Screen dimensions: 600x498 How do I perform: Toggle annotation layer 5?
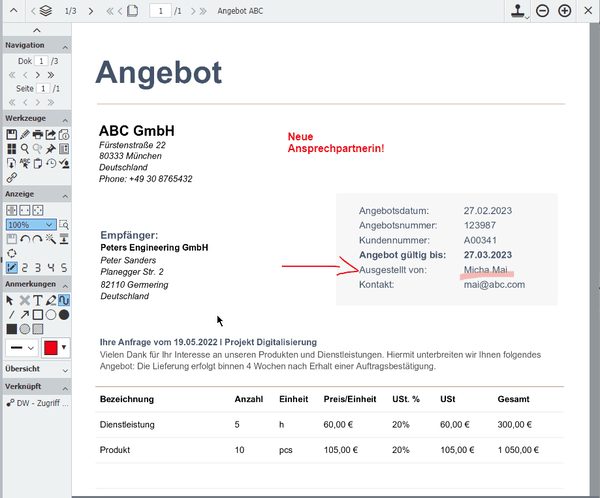[x=64, y=267]
